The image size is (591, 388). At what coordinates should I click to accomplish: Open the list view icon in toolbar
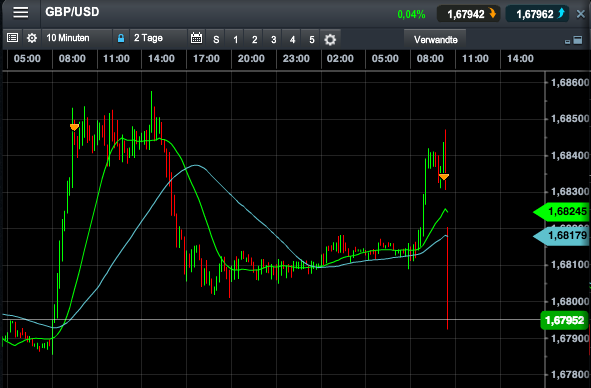point(12,38)
